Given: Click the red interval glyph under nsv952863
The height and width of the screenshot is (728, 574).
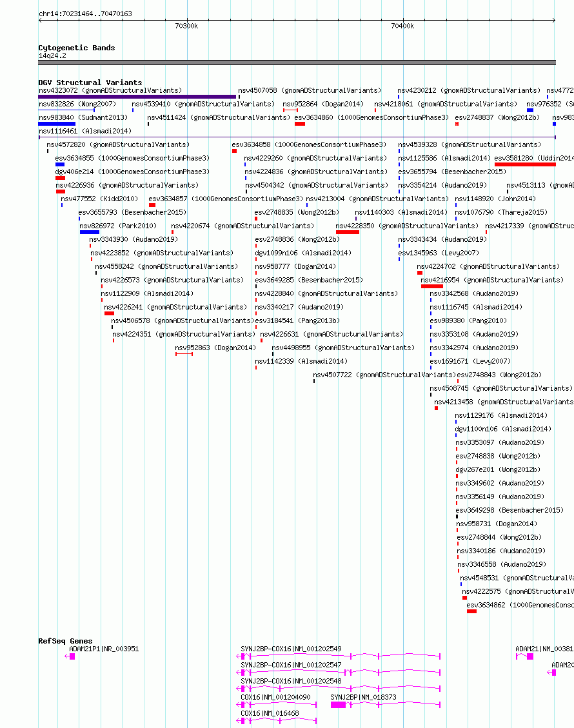Looking at the screenshot, I should [x=184, y=354].
